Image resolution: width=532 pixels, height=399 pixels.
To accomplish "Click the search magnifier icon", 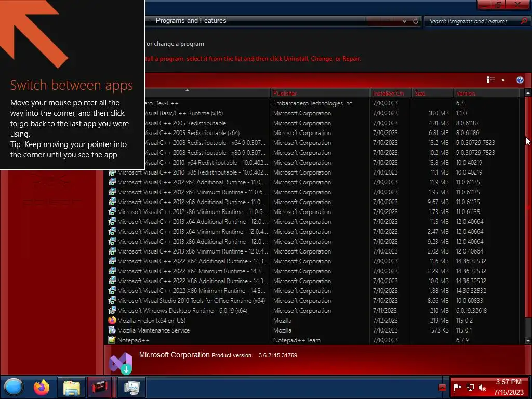I will click(524, 21).
